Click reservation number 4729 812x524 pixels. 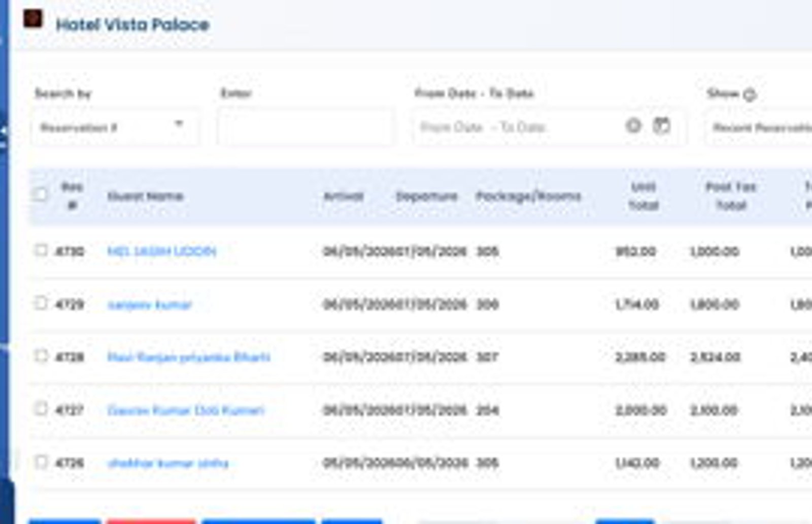point(70,304)
